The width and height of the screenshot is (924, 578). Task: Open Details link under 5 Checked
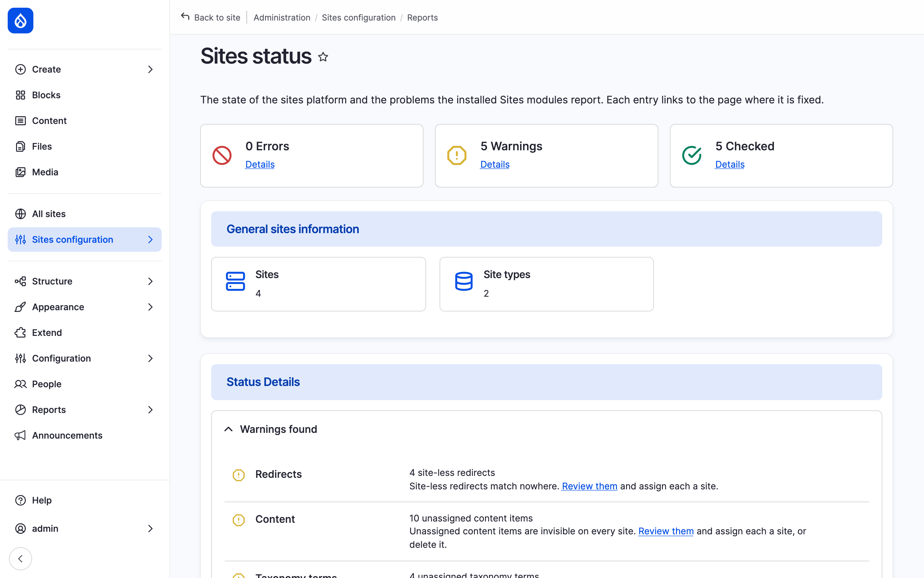730,164
